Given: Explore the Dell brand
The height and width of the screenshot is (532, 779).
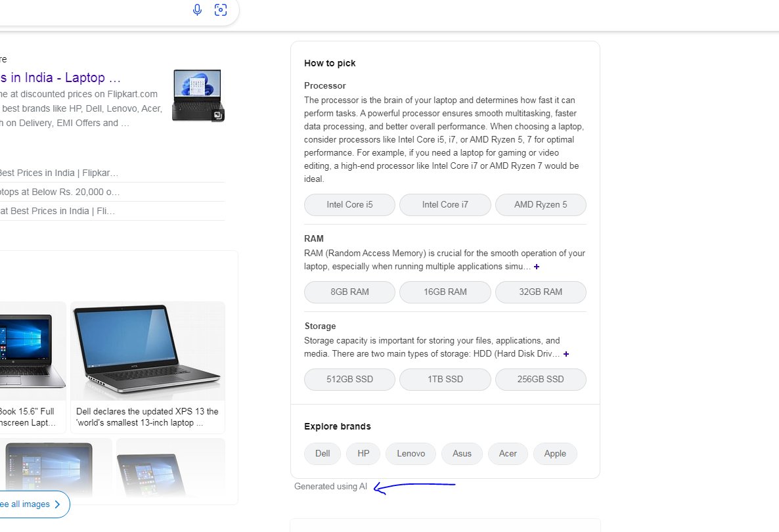Looking at the screenshot, I should coord(323,453).
